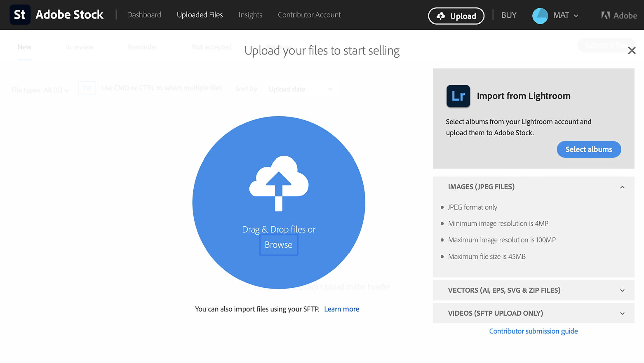Click Browse to choose files
The height and width of the screenshot is (363, 644).
(278, 245)
